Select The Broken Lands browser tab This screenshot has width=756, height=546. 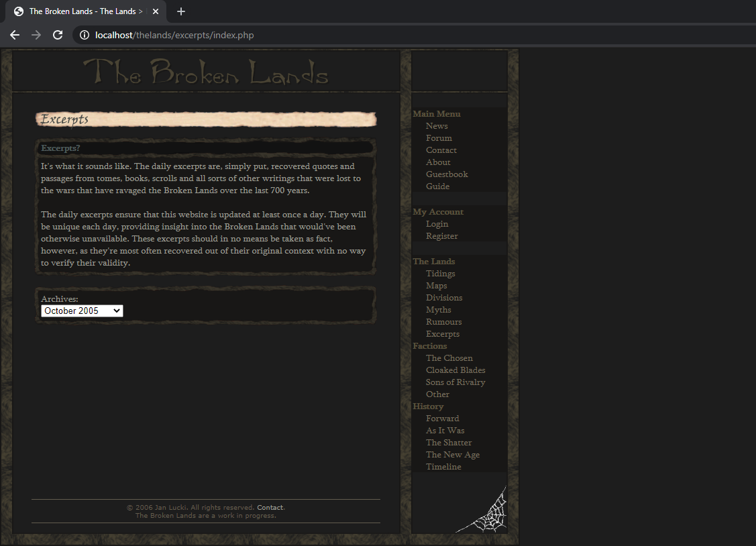pos(80,11)
